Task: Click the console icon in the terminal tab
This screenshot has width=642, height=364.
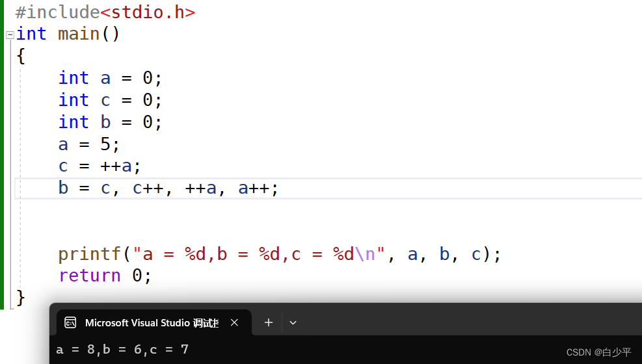Action: tap(70, 322)
